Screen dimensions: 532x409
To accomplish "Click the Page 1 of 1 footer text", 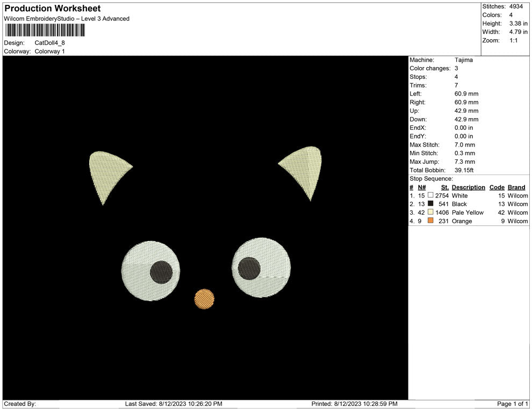I will 513,404.
